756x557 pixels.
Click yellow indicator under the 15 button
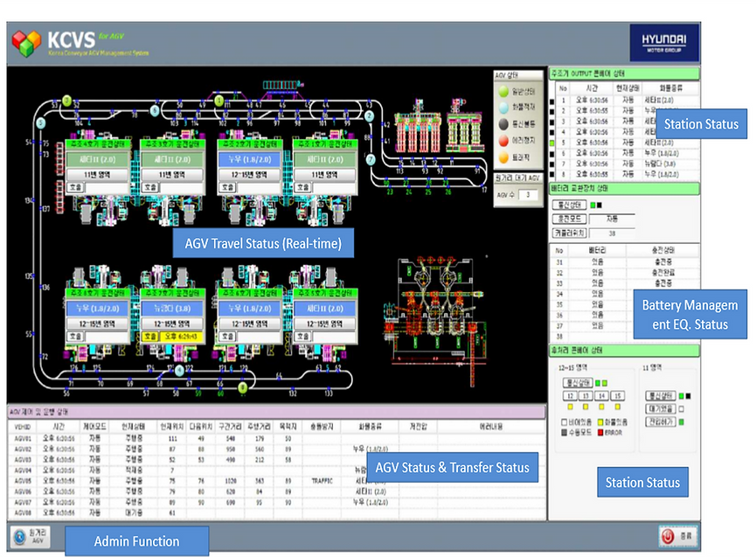point(617,407)
